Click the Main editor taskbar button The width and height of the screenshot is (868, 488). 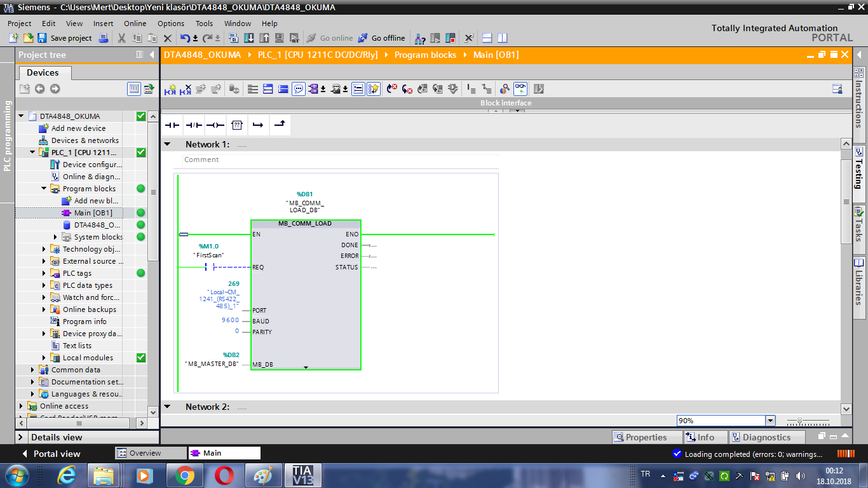tap(224, 453)
